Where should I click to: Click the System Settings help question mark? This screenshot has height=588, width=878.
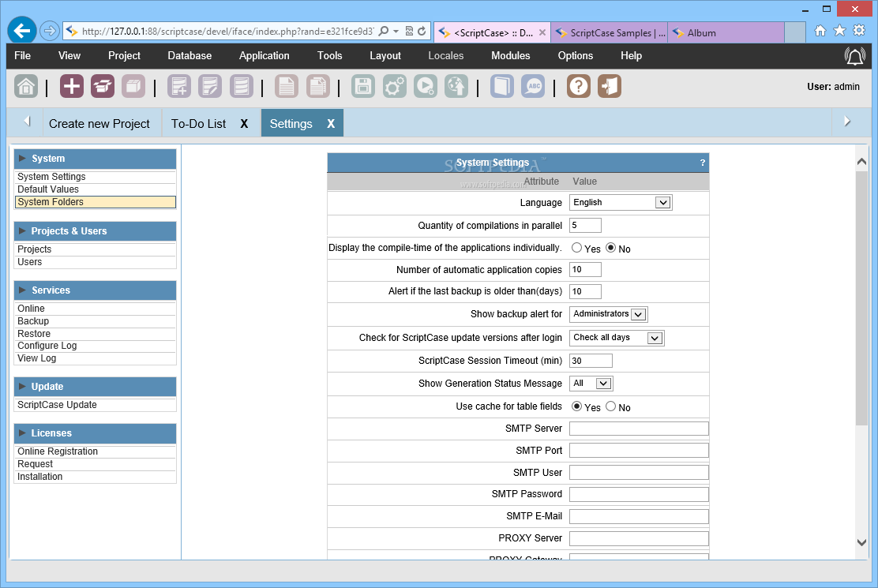702,163
